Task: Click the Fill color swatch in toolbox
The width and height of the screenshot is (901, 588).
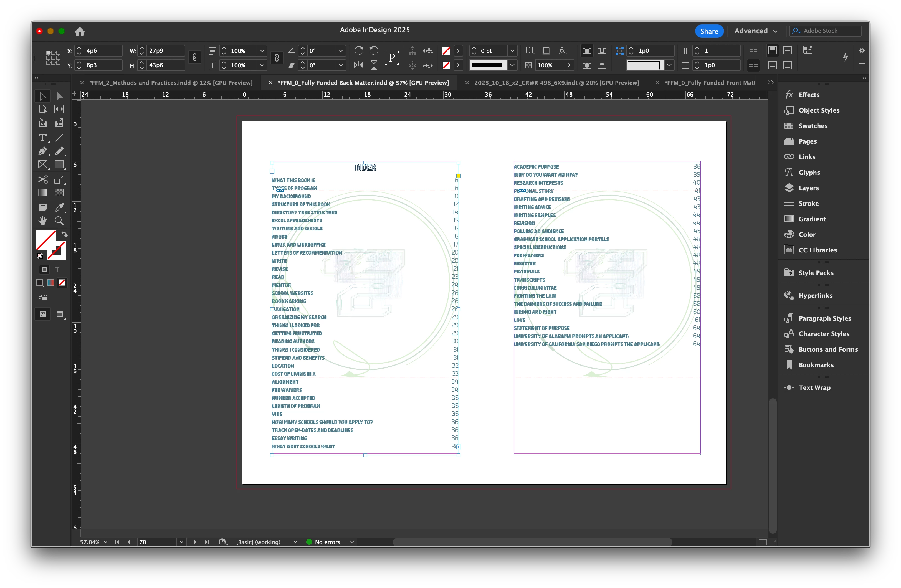Action: 46,240
